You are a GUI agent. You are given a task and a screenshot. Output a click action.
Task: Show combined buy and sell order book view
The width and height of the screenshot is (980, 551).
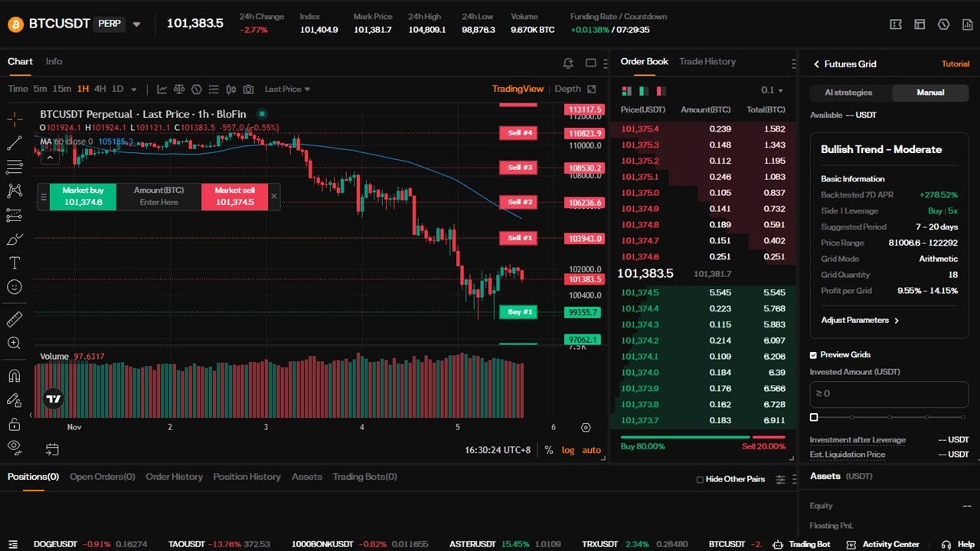coord(627,91)
